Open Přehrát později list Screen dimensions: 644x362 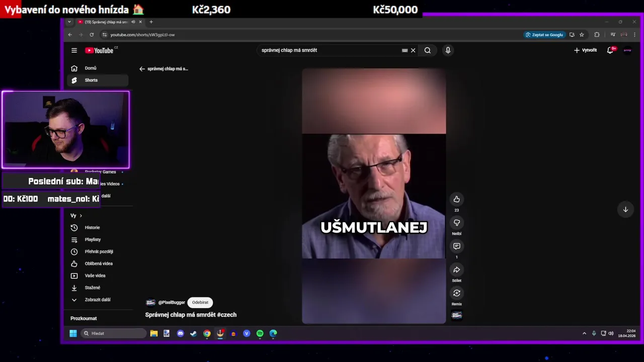coord(98,252)
